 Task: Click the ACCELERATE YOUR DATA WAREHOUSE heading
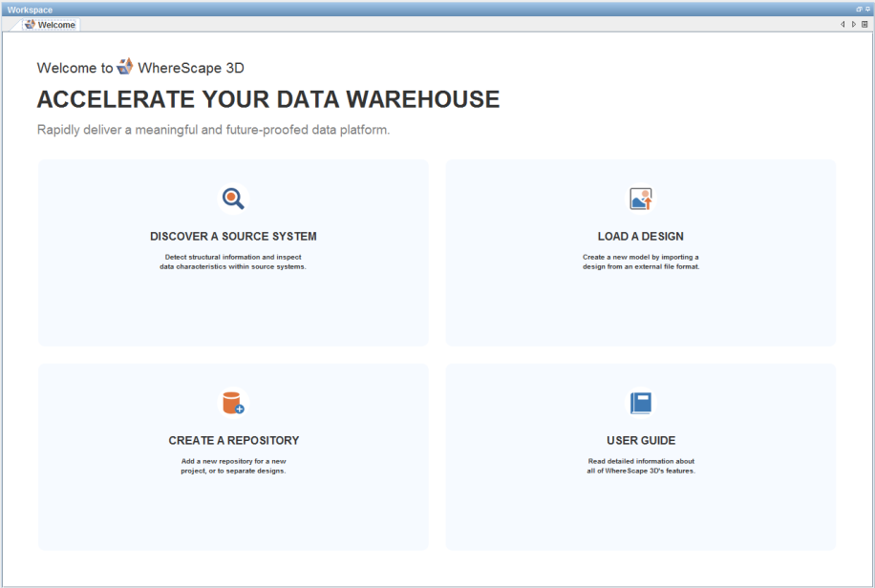point(268,99)
